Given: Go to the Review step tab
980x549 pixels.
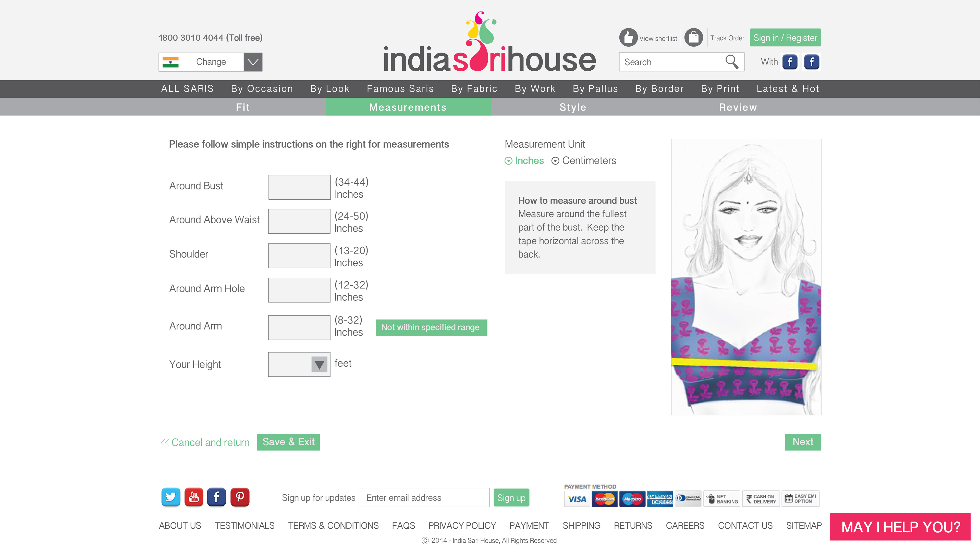Looking at the screenshot, I should (738, 107).
